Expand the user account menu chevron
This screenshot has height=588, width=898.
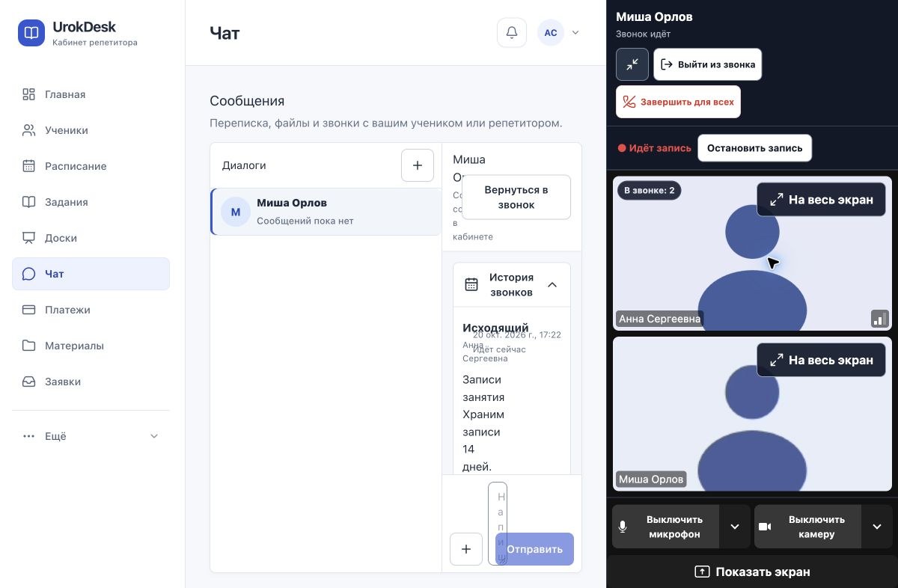click(575, 33)
